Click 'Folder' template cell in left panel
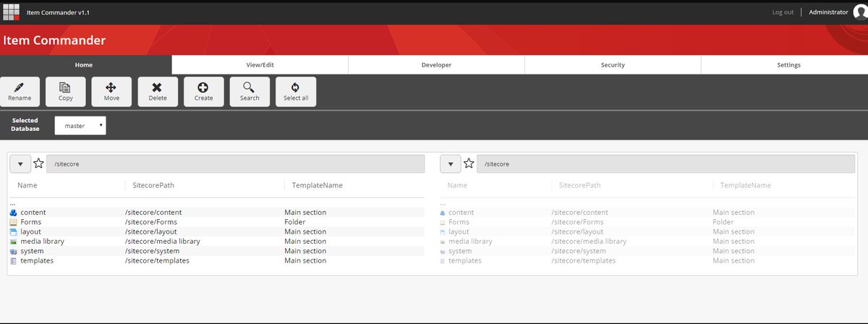Screen dimensions: 868x324 point(294,222)
